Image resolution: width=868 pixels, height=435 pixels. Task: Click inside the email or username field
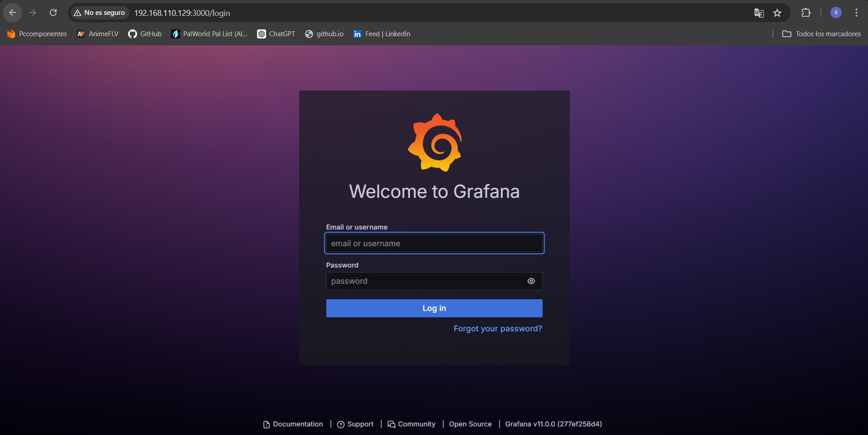pos(434,243)
